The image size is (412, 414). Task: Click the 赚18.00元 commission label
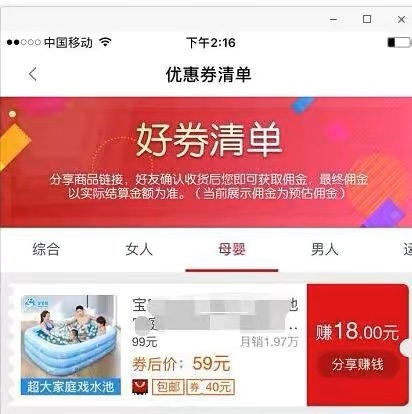pos(357,332)
